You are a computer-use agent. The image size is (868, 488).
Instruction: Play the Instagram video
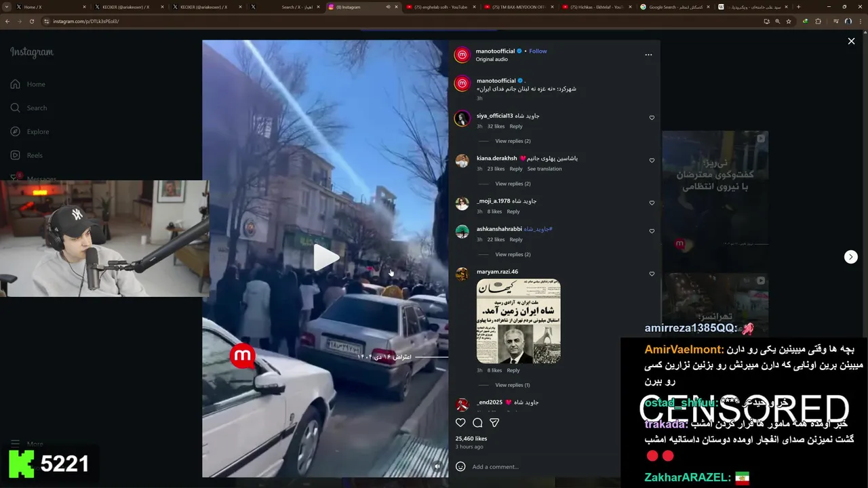pyautogui.click(x=325, y=258)
